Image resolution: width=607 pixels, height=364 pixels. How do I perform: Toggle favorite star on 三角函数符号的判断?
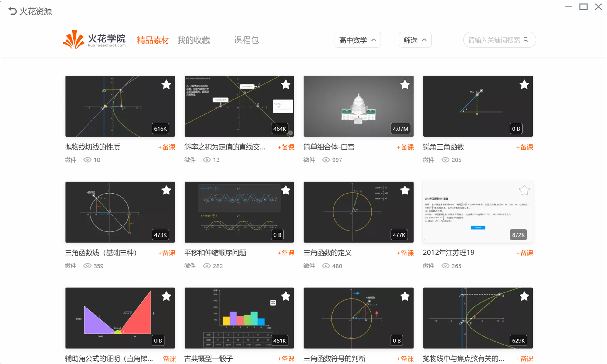click(405, 296)
